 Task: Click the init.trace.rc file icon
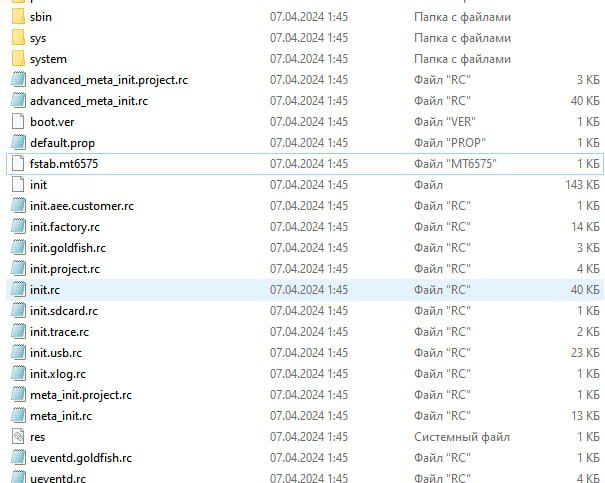18,331
